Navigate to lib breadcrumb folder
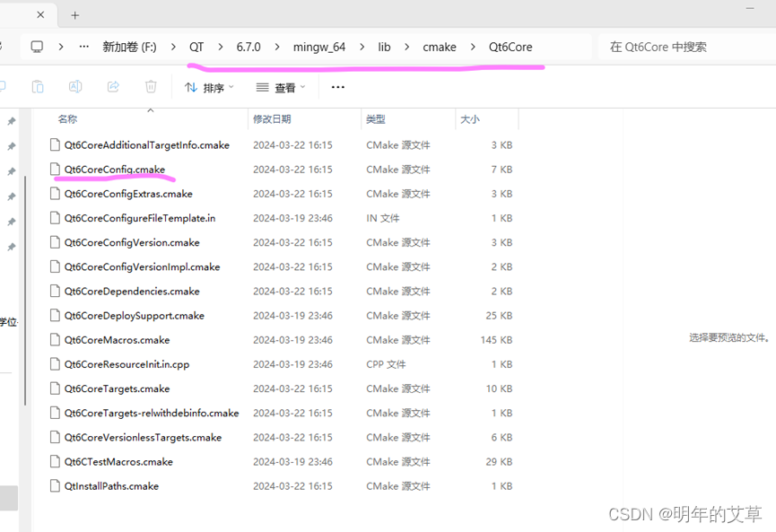Screen dimensions: 776x532 click(x=384, y=47)
